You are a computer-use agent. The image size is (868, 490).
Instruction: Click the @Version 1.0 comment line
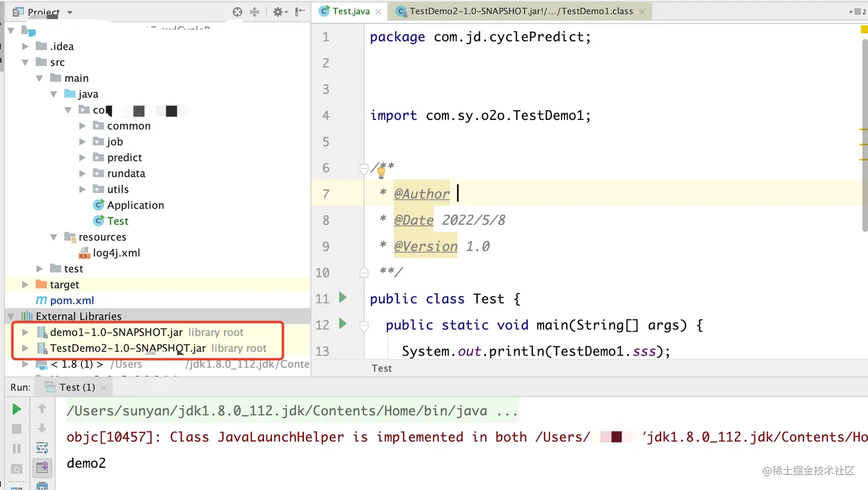(x=435, y=246)
